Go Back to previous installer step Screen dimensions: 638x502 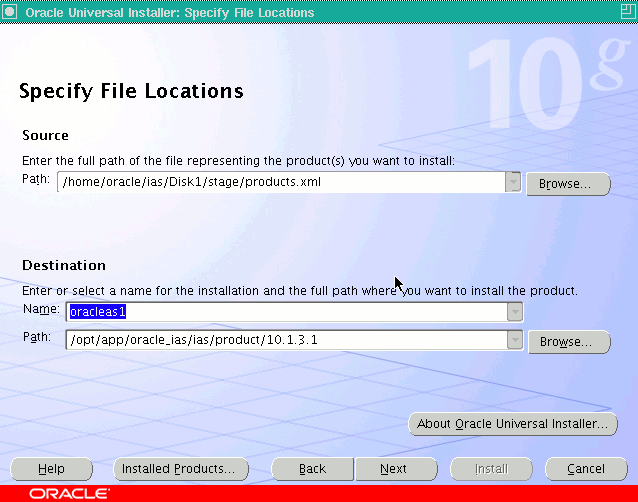312,469
